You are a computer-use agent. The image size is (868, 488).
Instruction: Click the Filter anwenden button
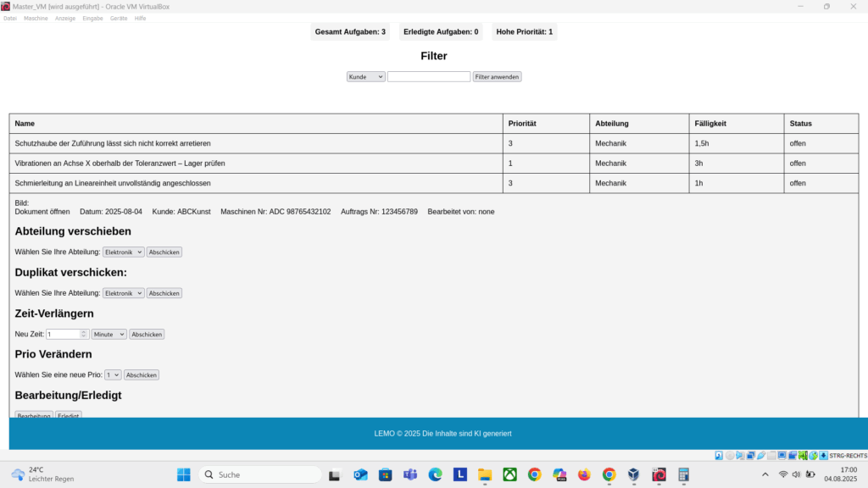(497, 76)
